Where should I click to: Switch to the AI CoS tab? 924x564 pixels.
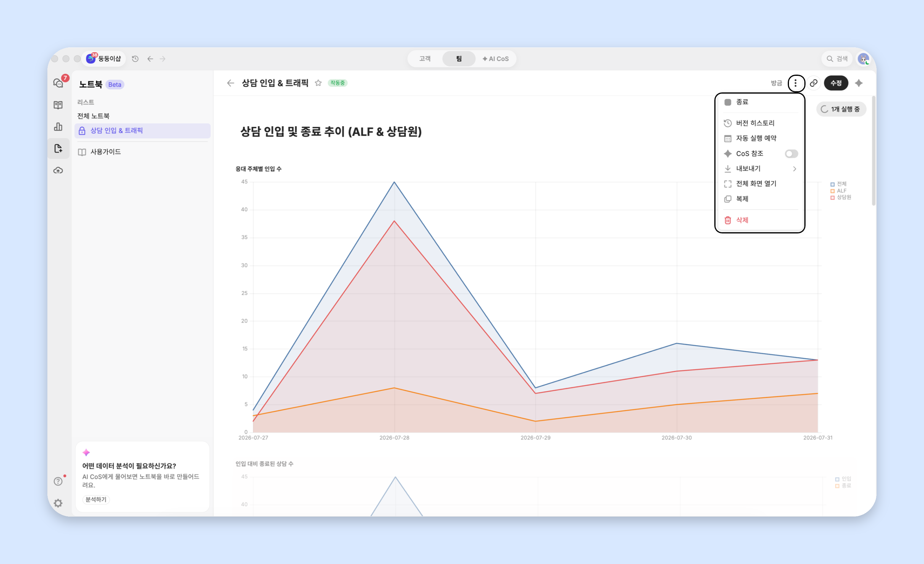pyautogui.click(x=495, y=58)
